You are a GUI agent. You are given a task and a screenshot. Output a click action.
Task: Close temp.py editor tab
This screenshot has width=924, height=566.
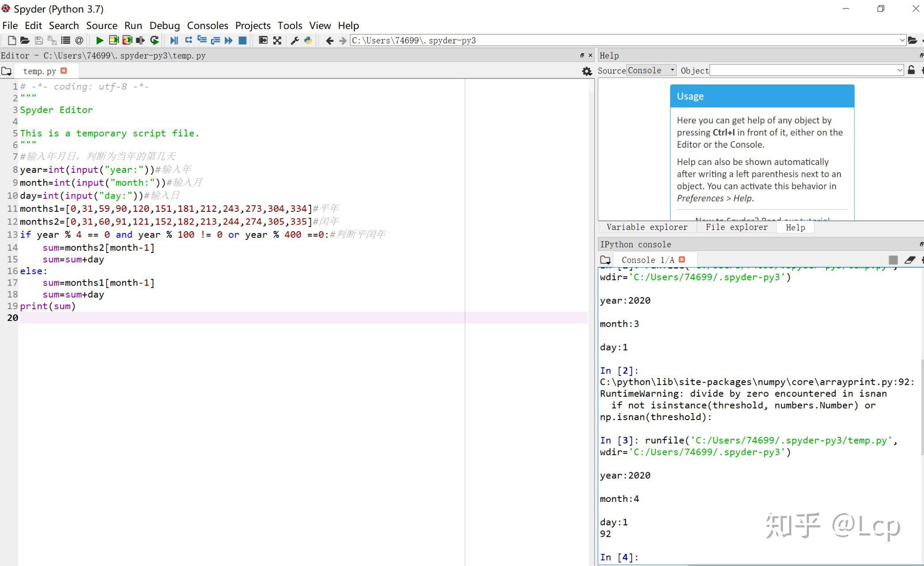64,71
